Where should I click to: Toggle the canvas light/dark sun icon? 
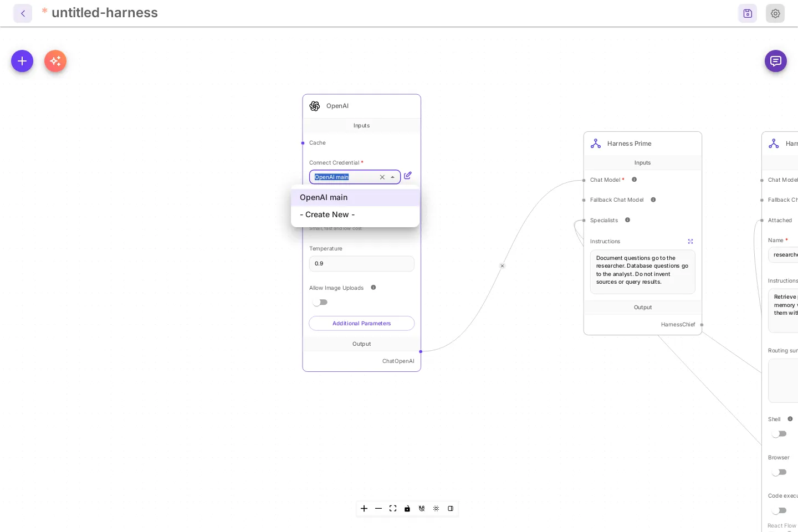[436, 509]
